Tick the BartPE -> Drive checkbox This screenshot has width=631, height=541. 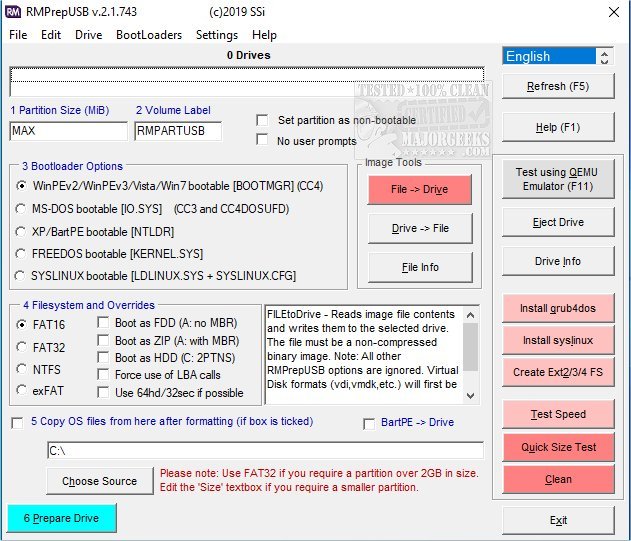[x=368, y=424]
